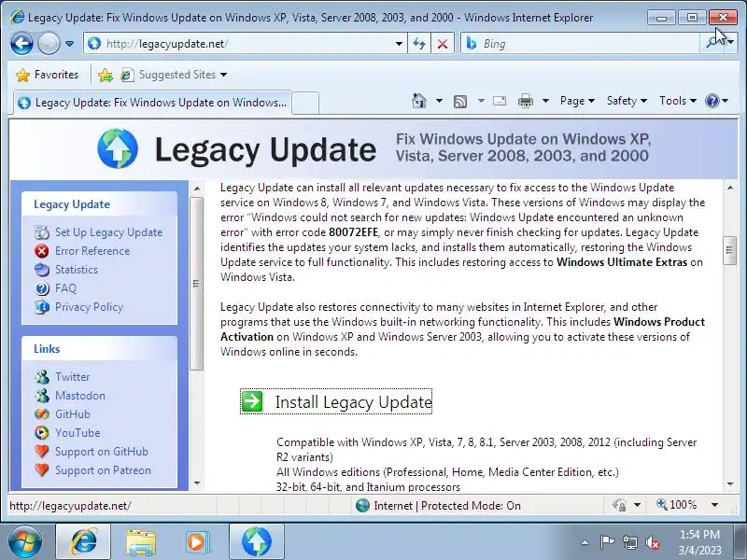The image size is (747, 560).
Task: Click the Legacy Update globe logo
Action: click(x=118, y=148)
